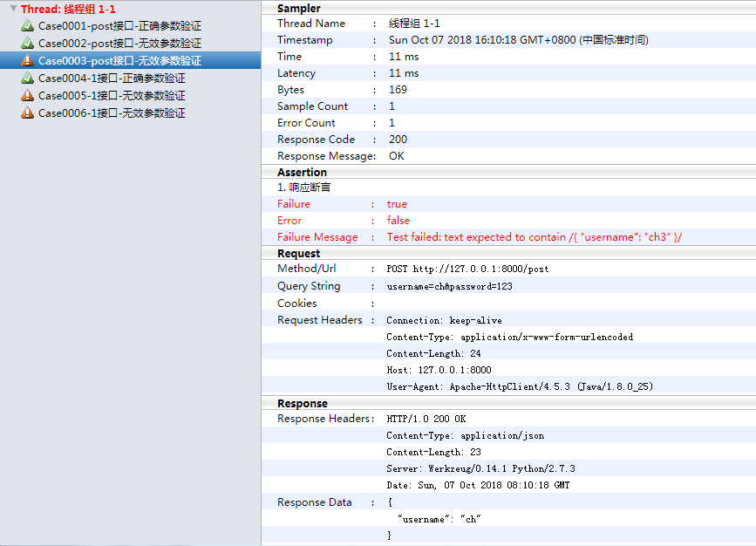Click the warning icon for Case0003
The image size is (756, 546).
[x=28, y=60]
